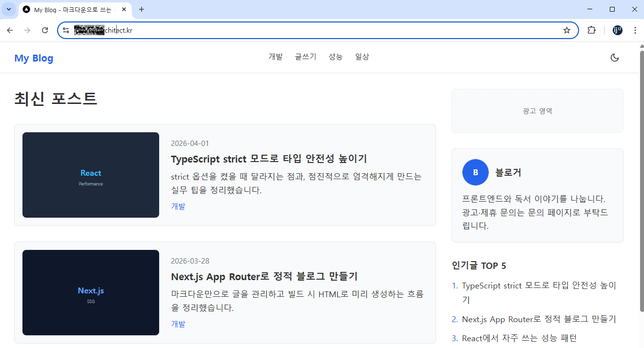This screenshot has width=644, height=348.
Task: Click the 개발 category tag on the Next.js post
Action: [178, 324]
